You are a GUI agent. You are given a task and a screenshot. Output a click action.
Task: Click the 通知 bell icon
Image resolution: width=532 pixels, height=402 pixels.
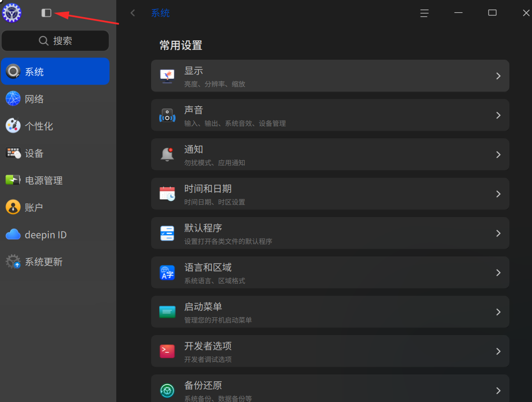click(167, 154)
